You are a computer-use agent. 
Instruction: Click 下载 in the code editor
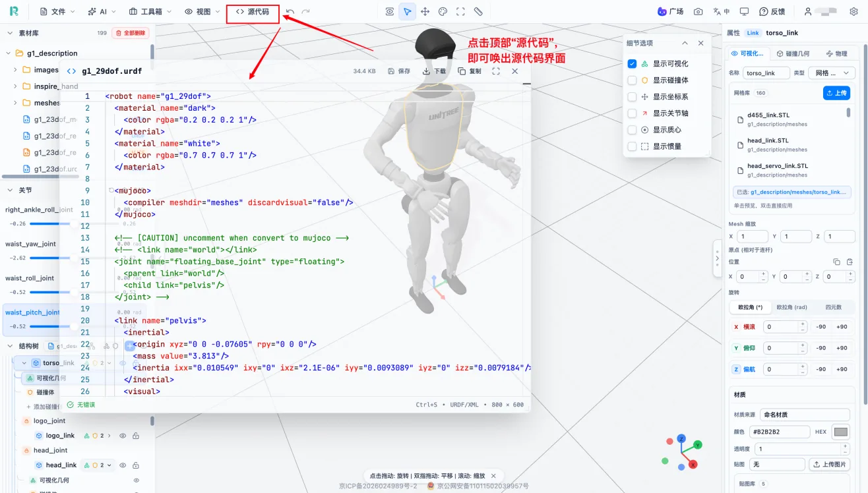point(435,71)
